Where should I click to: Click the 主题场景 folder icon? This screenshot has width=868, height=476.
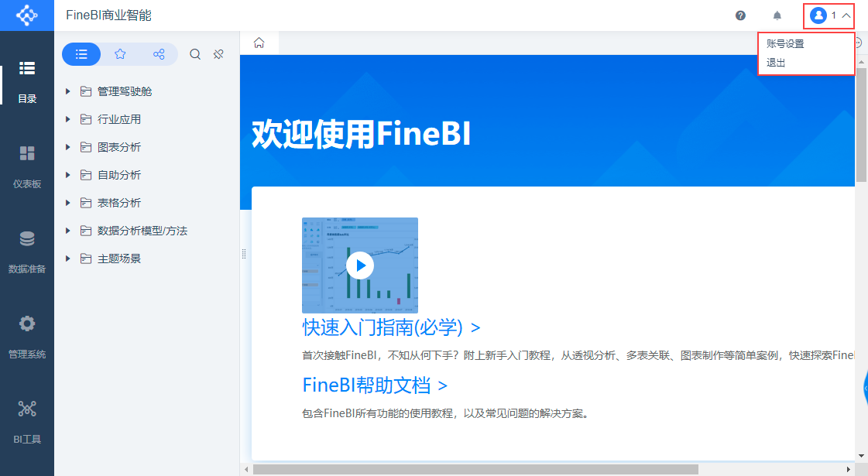point(86,259)
